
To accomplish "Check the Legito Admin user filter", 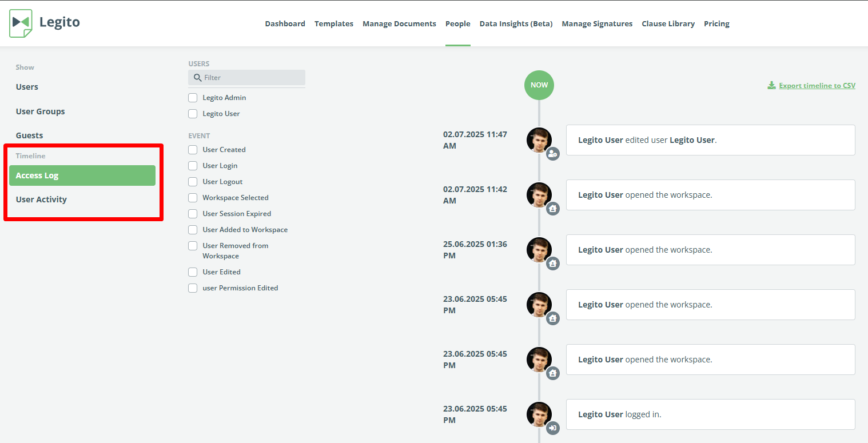I will (x=193, y=98).
